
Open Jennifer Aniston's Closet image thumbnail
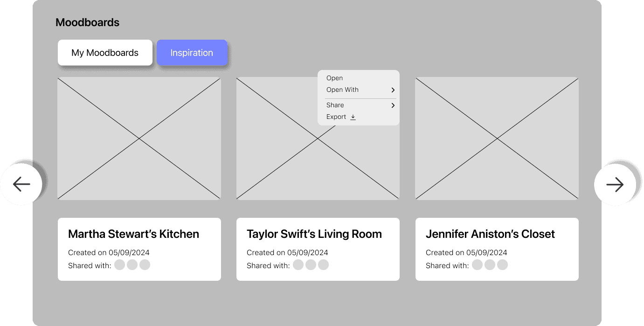tap(497, 139)
